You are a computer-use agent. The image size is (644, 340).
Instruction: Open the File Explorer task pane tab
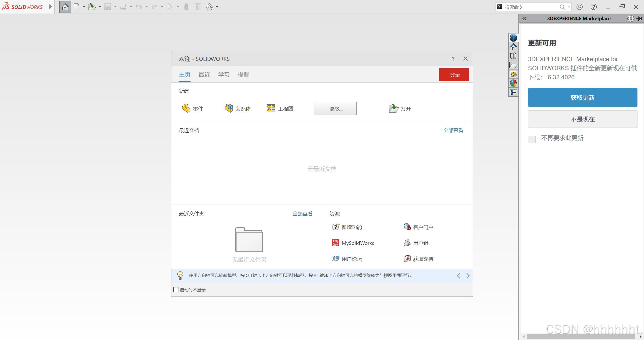[x=513, y=65]
